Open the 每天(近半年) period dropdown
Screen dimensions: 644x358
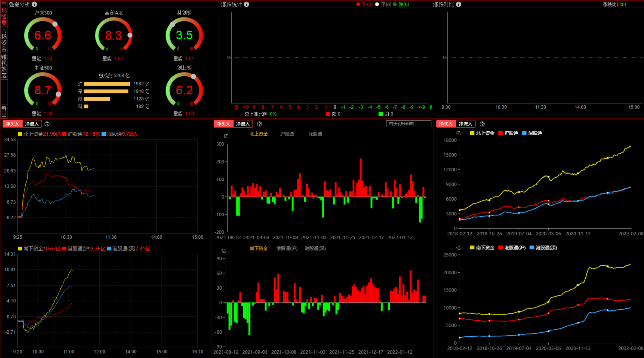[x=408, y=124]
